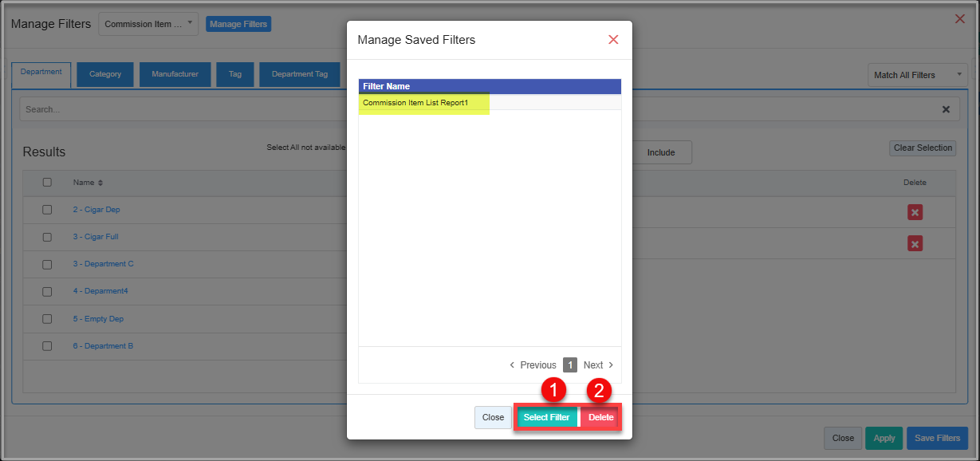The width and height of the screenshot is (980, 461).
Task: Click the Filter Name column header
Action: click(490, 86)
